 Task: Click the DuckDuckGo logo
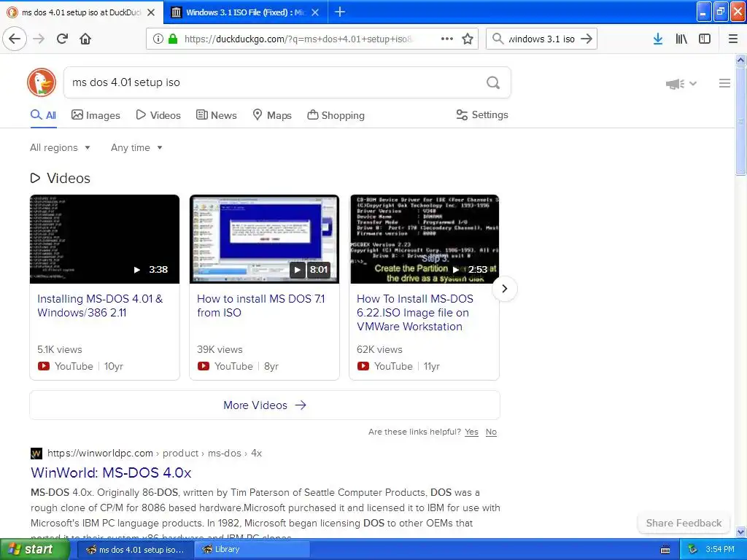coord(42,82)
